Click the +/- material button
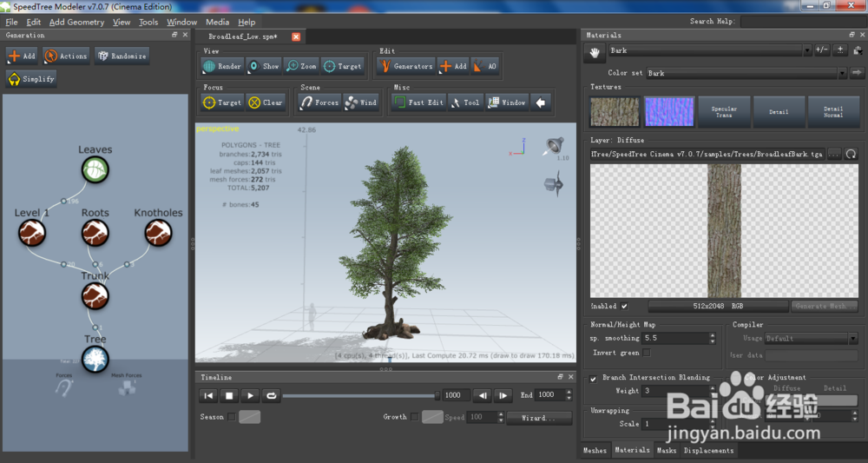Screen dimensions: 868x463 [x=822, y=50]
